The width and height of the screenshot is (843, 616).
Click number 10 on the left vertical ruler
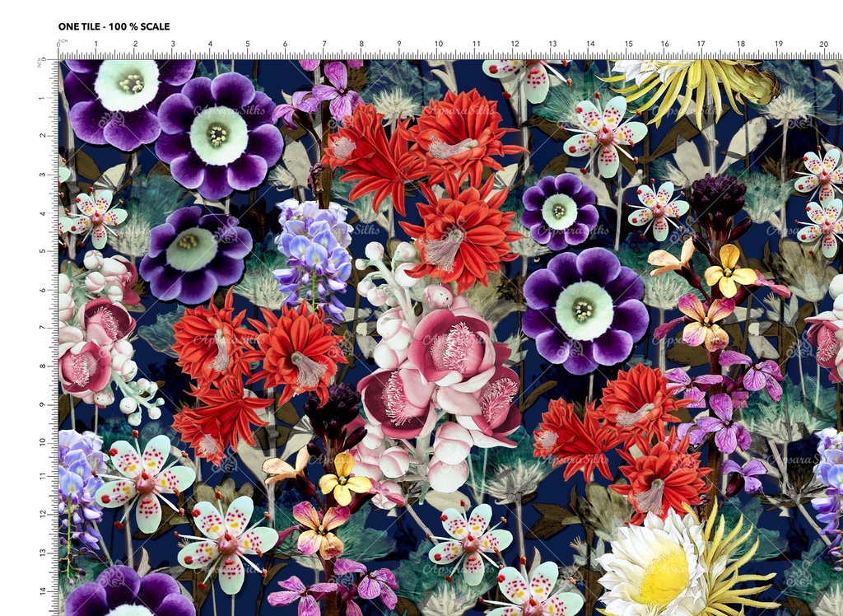pos(44,441)
